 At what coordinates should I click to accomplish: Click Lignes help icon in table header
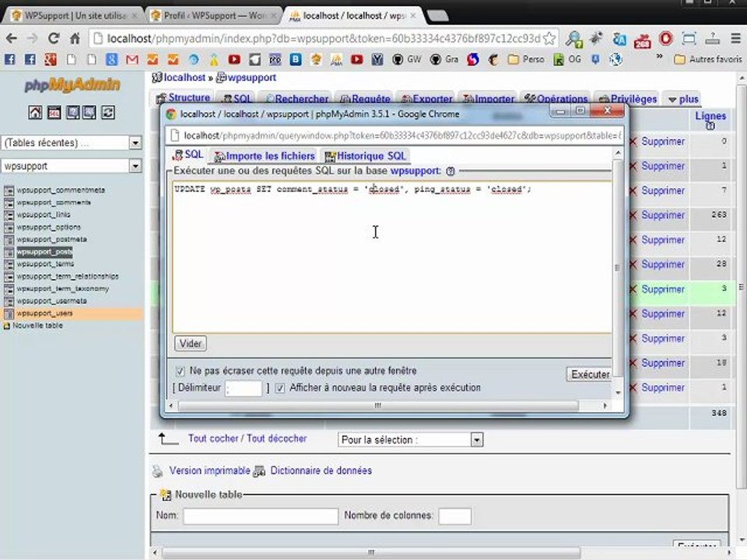710,126
